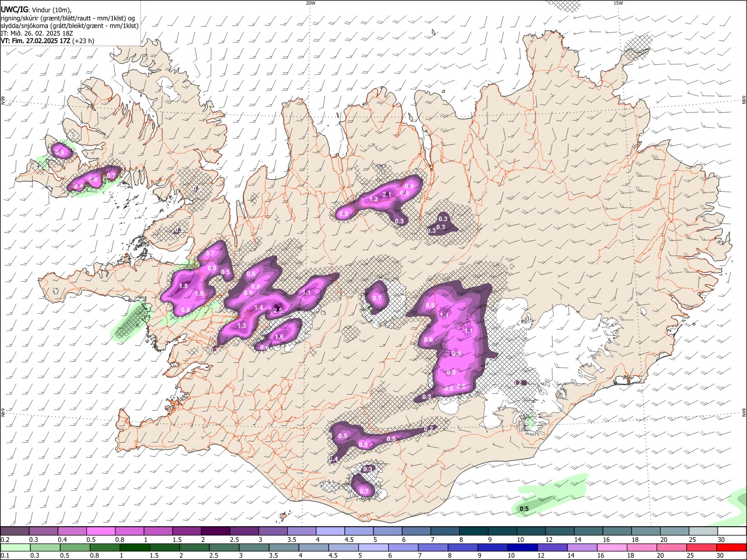The width and height of the screenshot is (747, 560).
Task: Click the 1.6 snowfall value on the map
Action: 279,337
